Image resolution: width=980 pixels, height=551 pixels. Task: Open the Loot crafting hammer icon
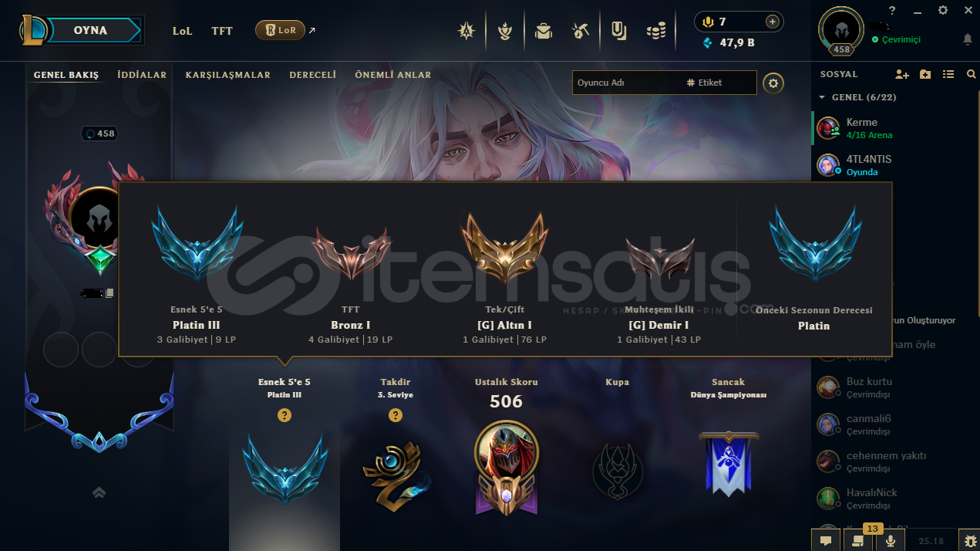click(x=581, y=31)
